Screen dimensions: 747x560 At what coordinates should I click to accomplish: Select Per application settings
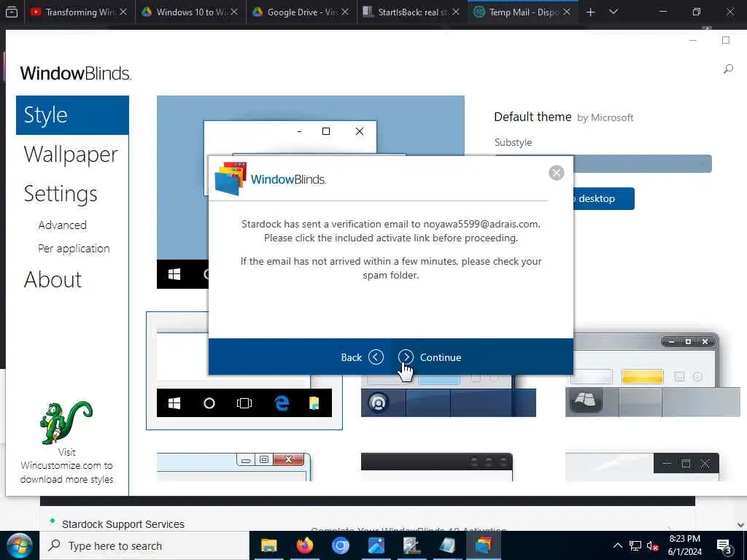(74, 249)
